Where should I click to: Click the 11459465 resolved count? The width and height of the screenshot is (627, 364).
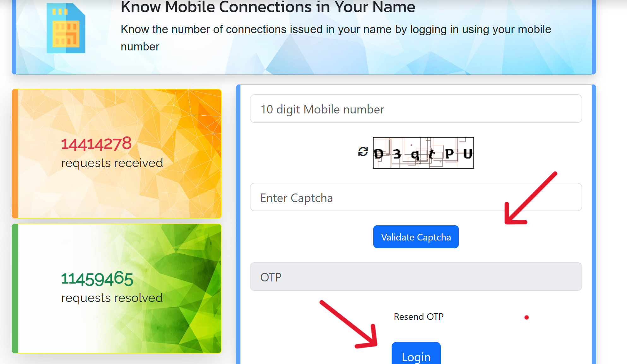[97, 279]
